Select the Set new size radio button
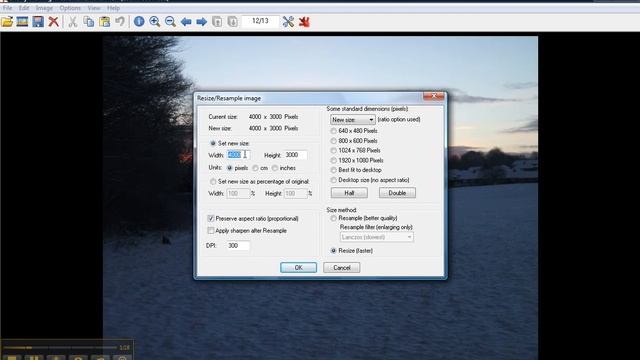This screenshot has height=360, width=640. click(x=213, y=143)
